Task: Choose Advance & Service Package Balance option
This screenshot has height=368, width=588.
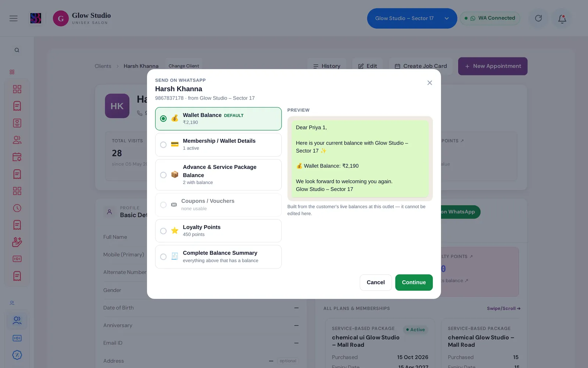Action: [x=218, y=175]
